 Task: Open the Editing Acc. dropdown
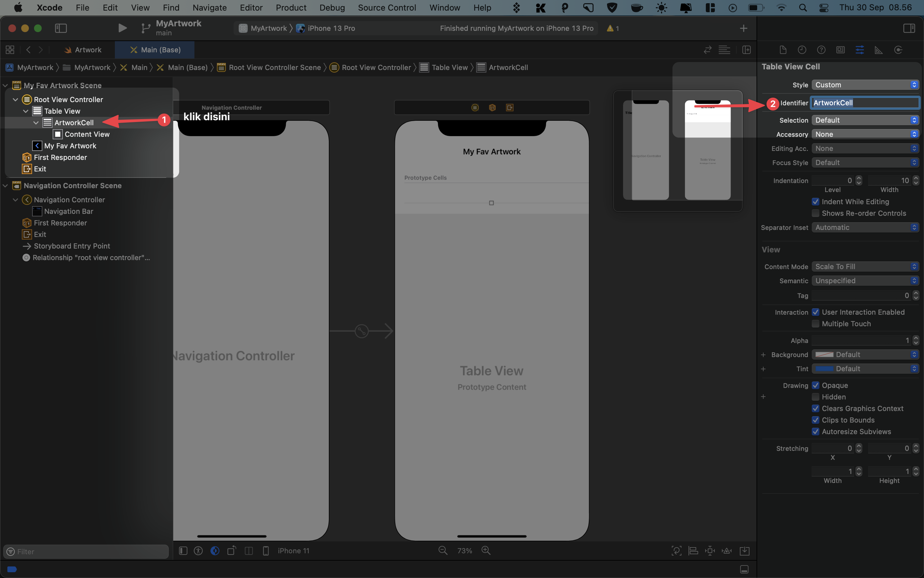[865, 148]
